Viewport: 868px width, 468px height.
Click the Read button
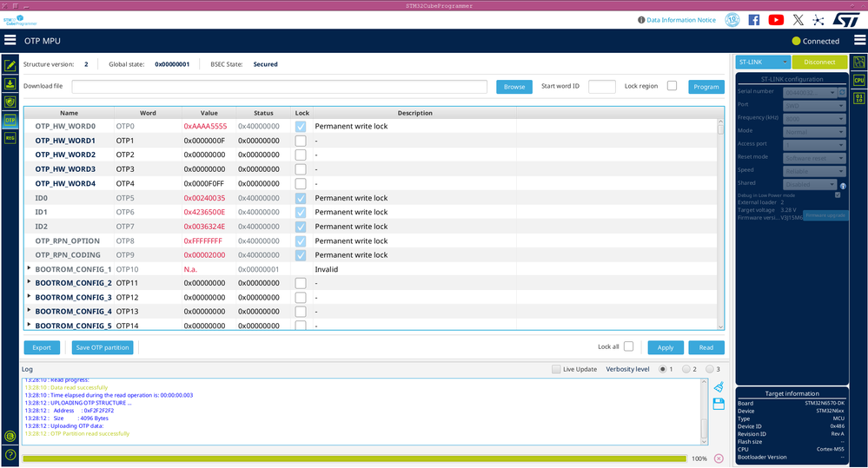(x=706, y=347)
